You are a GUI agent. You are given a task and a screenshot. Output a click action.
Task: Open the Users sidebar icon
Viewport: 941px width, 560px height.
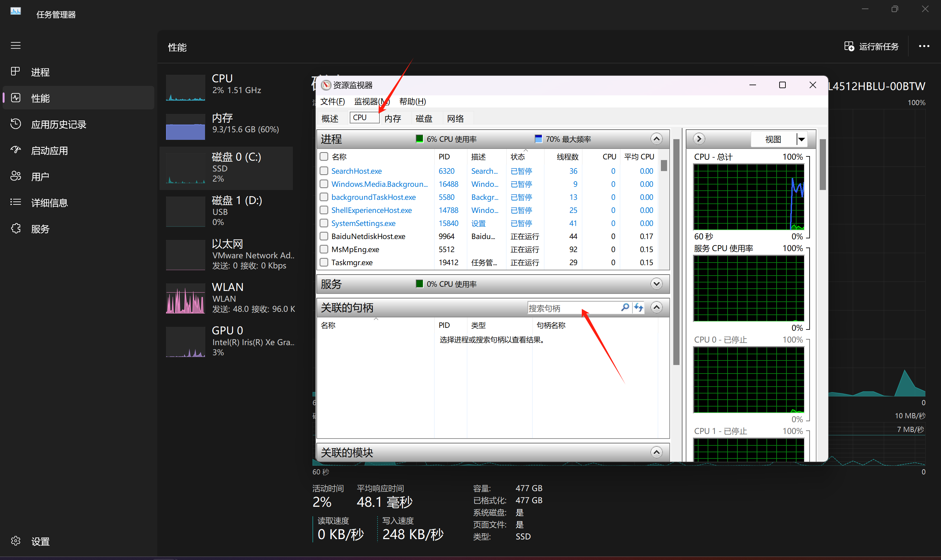(x=15, y=176)
